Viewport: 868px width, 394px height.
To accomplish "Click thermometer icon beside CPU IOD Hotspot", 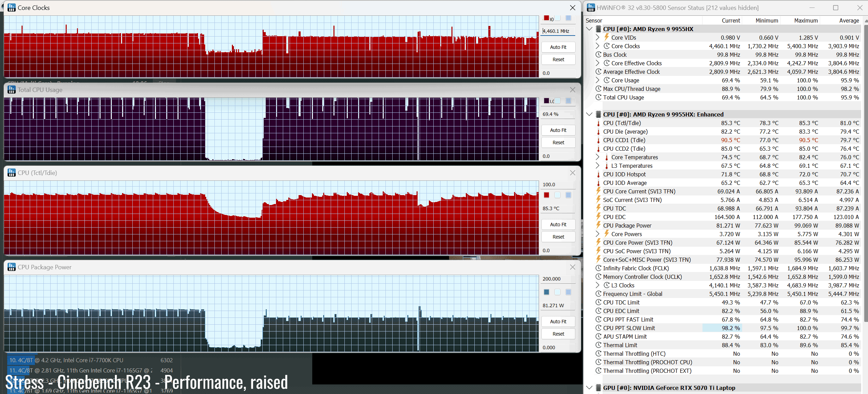I will [598, 174].
